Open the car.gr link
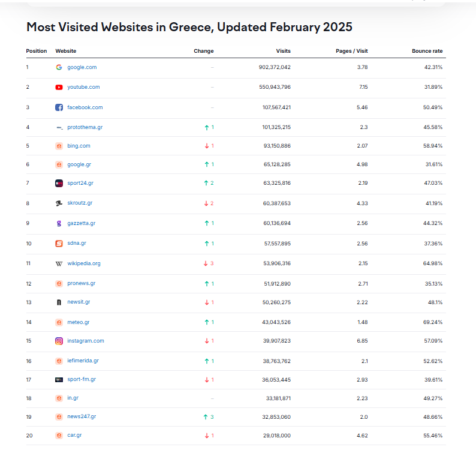This screenshot has width=476, height=450. [75, 436]
